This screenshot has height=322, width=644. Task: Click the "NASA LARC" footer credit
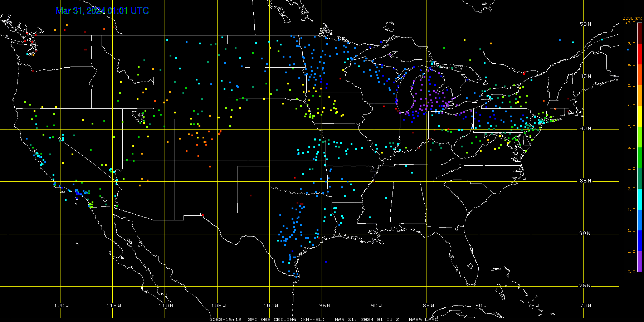(x=423, y=319)
